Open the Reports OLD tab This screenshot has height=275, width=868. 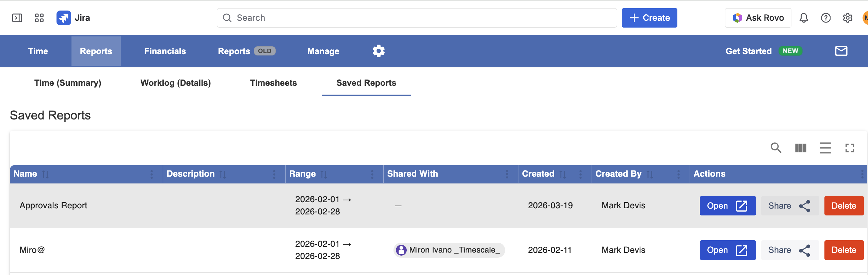pos(247,51)
